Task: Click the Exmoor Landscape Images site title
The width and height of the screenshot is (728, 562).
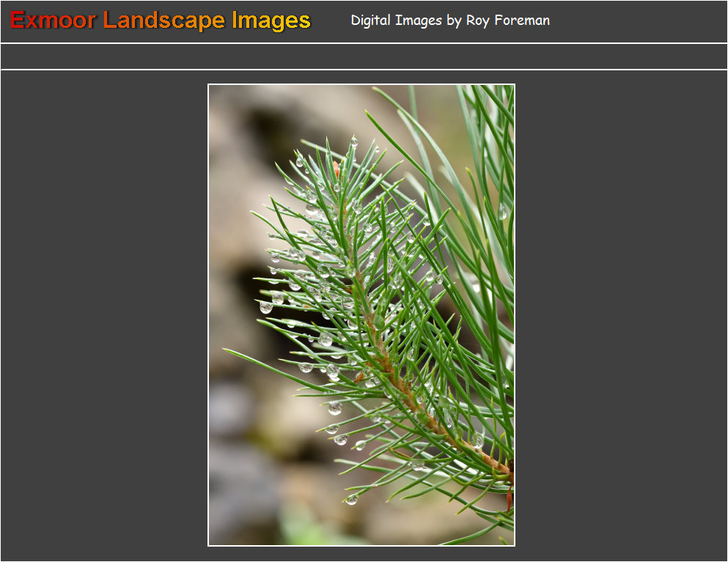Action: [160, 21]
